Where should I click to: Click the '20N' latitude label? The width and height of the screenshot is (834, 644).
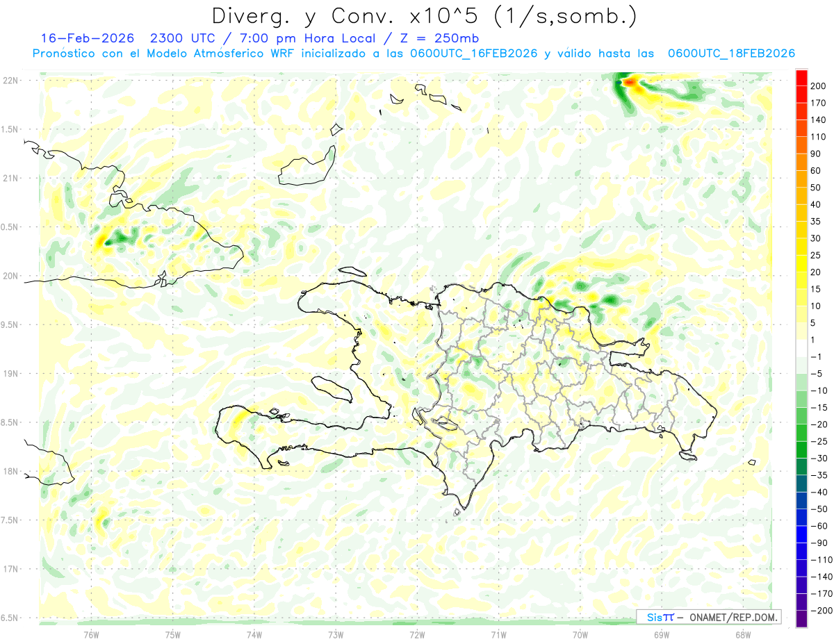pos(10,276)
